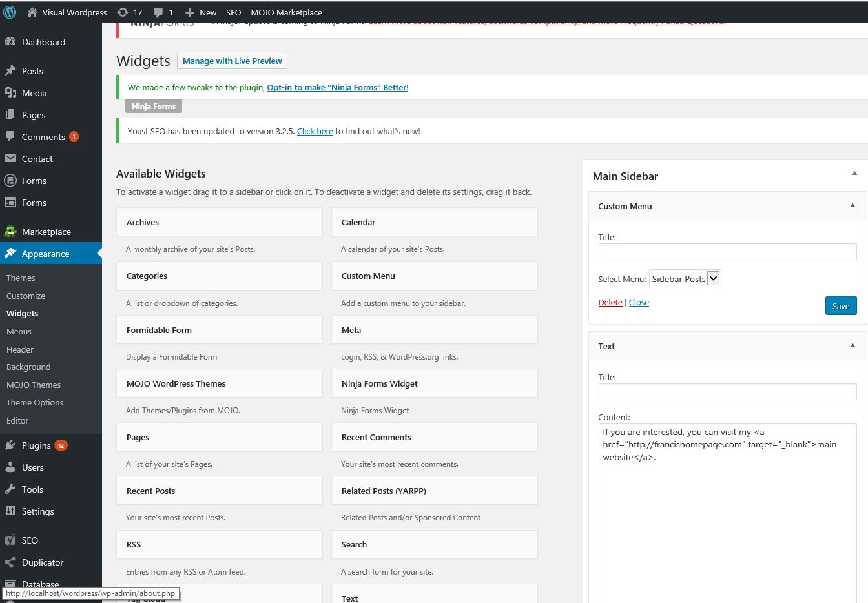Click the Duplicator icon in sidebar
The height and width of the screenshot is (603, 868).
(x=10, y=562)
